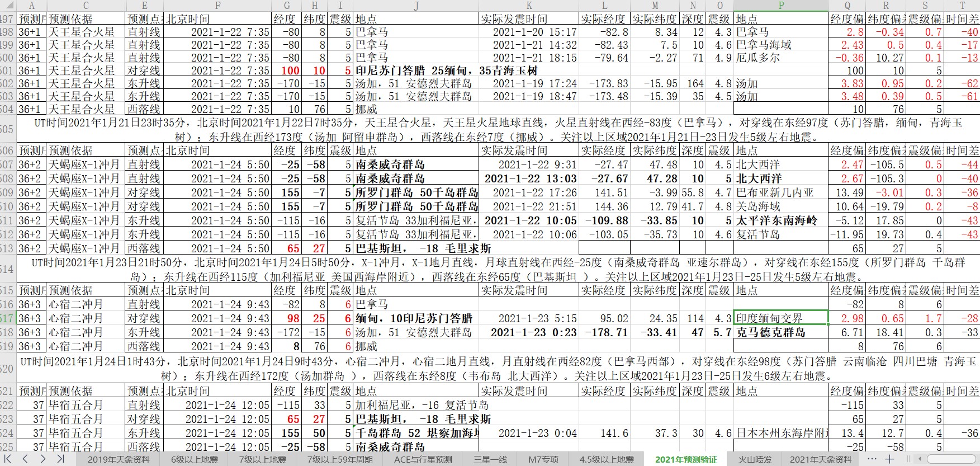The image size is (980, 466).
Task: Switch to the 火山喷发 sheet tab
Action: coord(755,459)
